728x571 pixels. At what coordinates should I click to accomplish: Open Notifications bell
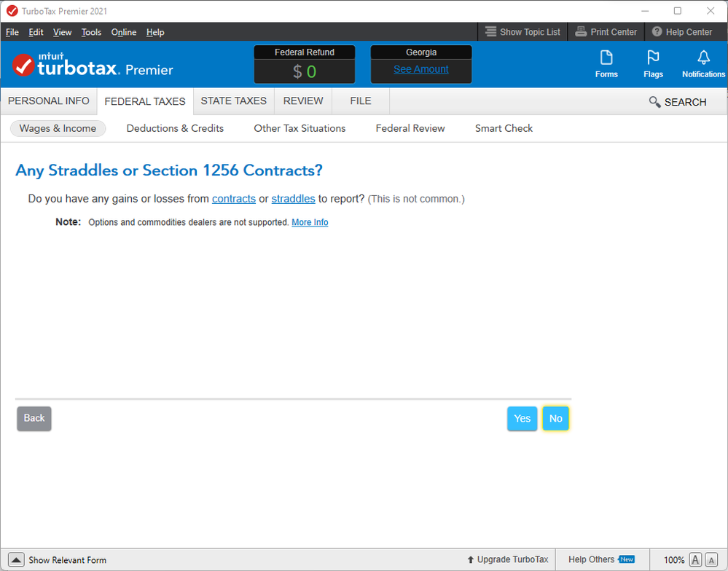[703, 64]
